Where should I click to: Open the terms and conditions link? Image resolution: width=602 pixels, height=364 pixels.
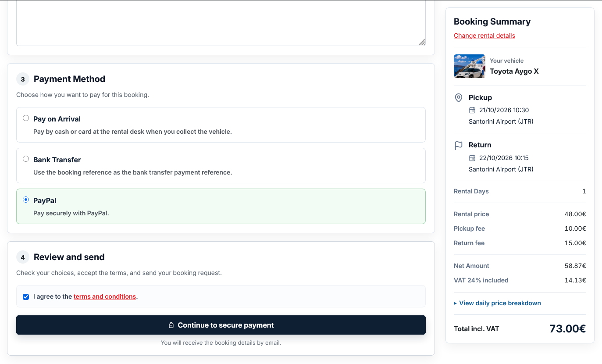pos(105,296)
